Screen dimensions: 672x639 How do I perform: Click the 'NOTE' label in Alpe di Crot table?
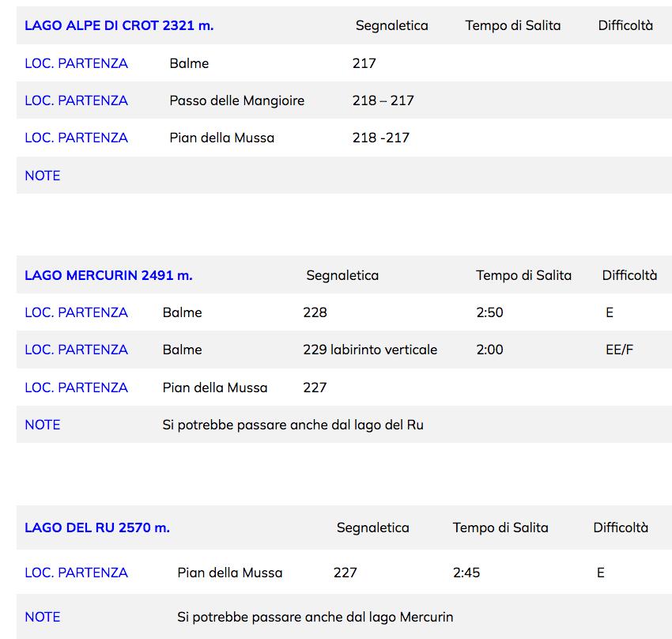point(43,176)
